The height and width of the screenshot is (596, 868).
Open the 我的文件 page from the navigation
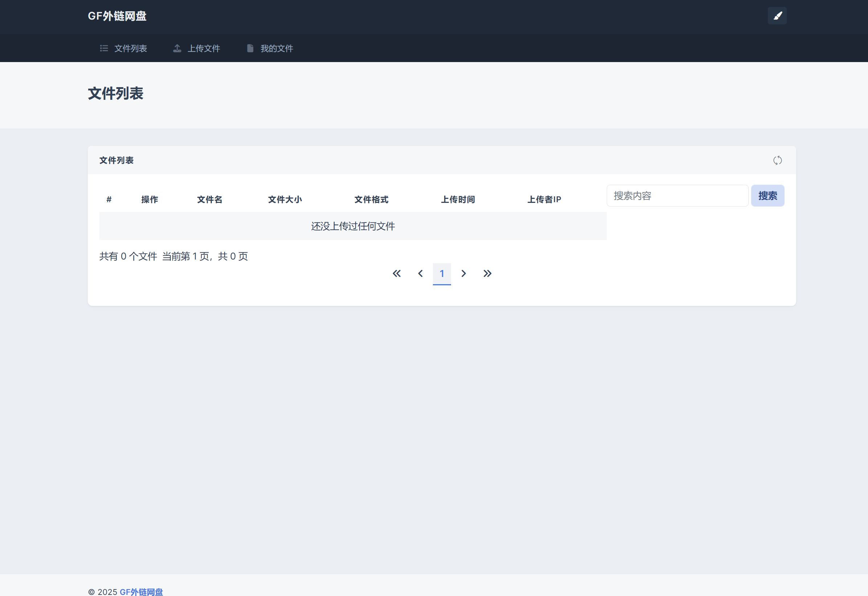pyautogui.click(x=277, y=48)
